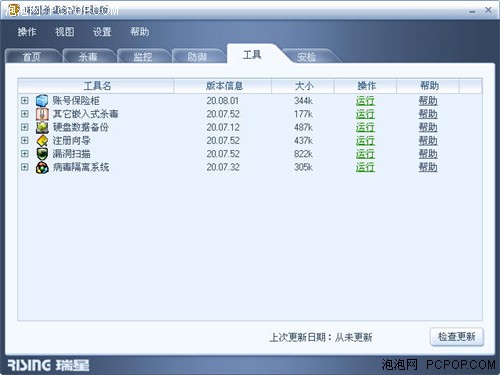Click the 硬盘数据备份 tool icon
Image resolution: width=500 pixels, height=375 pixels.
click(42, 127)
